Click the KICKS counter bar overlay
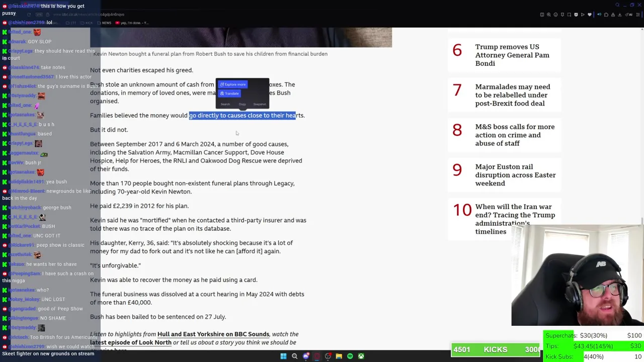 (x=496, y=349)
